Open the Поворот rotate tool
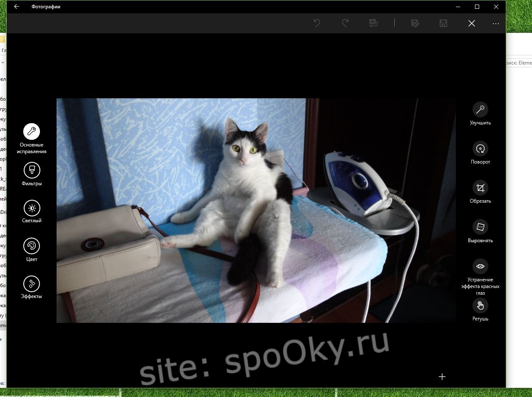The height and width of the screenshot is (397, 532). [480, 149]
